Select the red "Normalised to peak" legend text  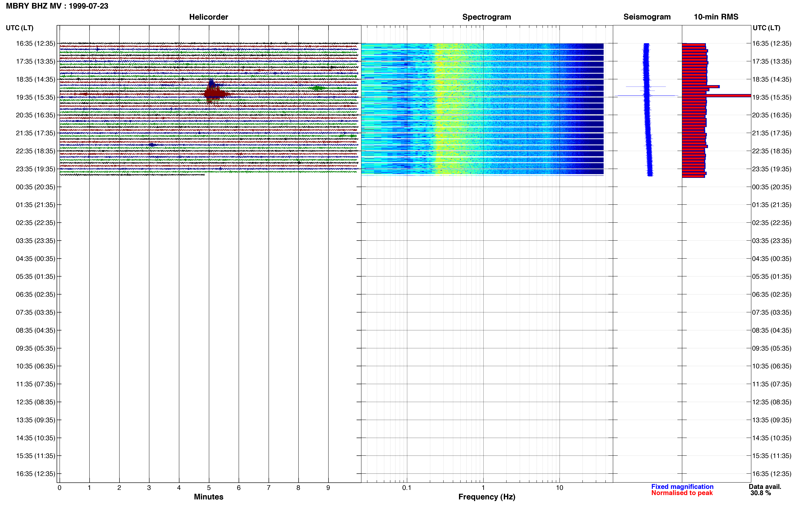coord(682,493)
